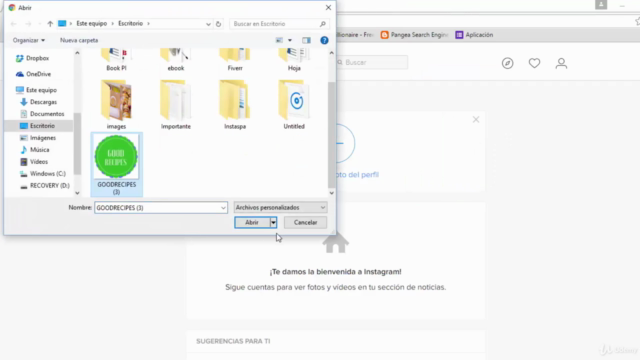Viewport: 640px width, 360px height.
Task: Select the Instaspa folder
Action: pyautogui.click(x=235, y=104)
